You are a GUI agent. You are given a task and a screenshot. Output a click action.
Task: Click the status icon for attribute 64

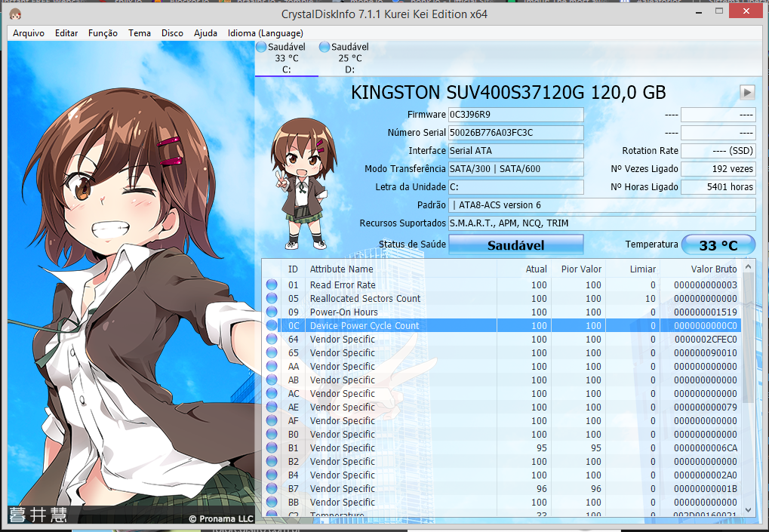pyautogui.click(x=272, y=340)
